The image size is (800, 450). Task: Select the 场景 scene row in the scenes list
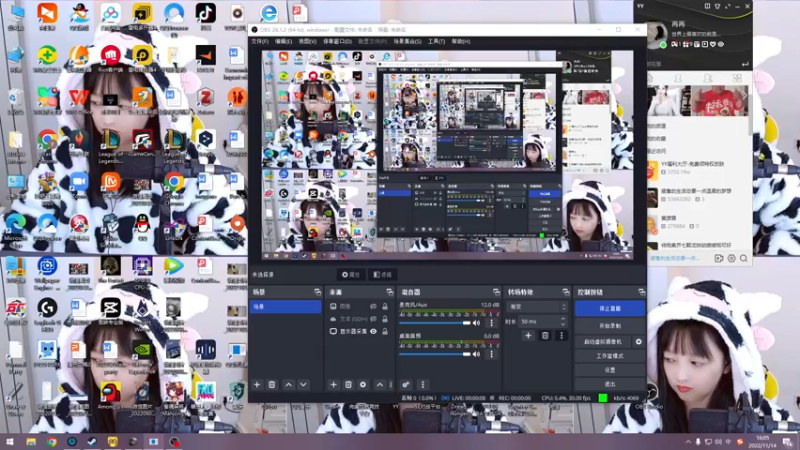click(x=285, y=307)
